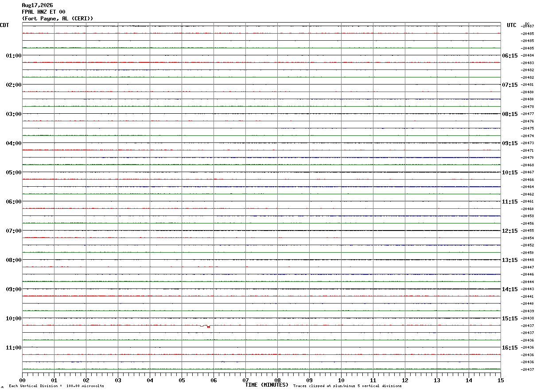The image size is (536, 392).
Task: Select the 06:15 UTC time label
Action: tap(509, 55)
